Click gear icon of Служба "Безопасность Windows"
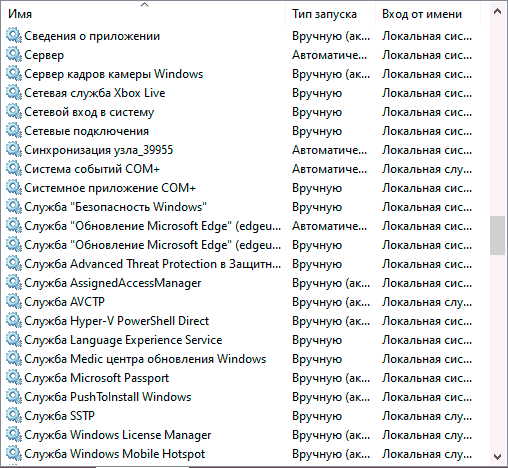This screenshot has width=508, height=468. click(x=14, y=207)
